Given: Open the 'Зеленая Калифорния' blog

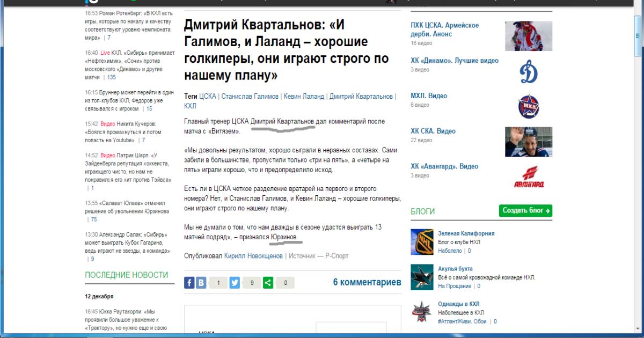Looking at the screenshot, I should coord(466,234).
